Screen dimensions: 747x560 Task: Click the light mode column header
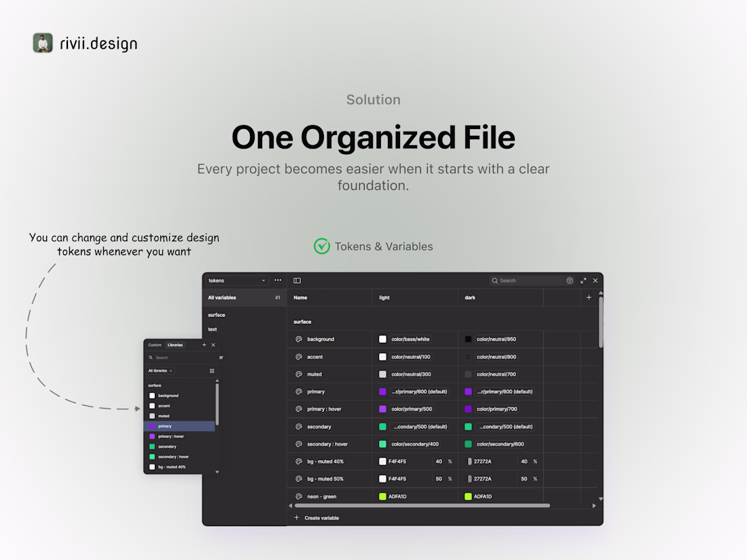[x=384, y=297]
